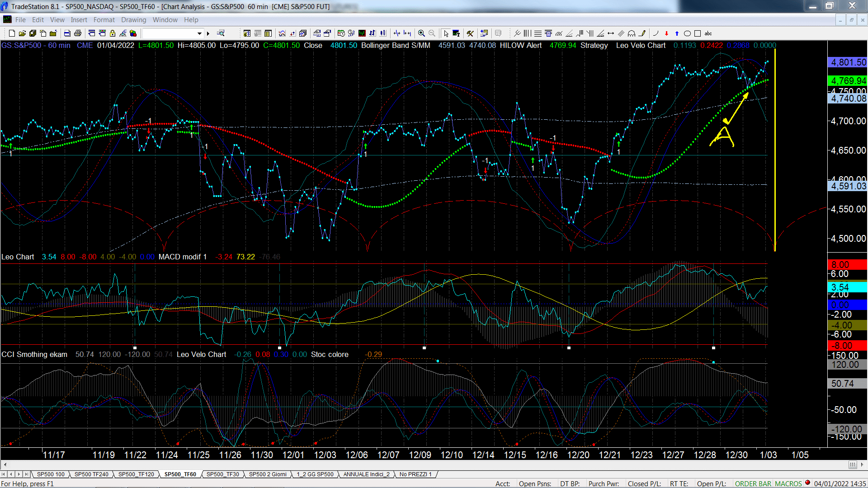
Task: Click the clock time settings icon
Action: pyautogui.click(x=341, y=33)
